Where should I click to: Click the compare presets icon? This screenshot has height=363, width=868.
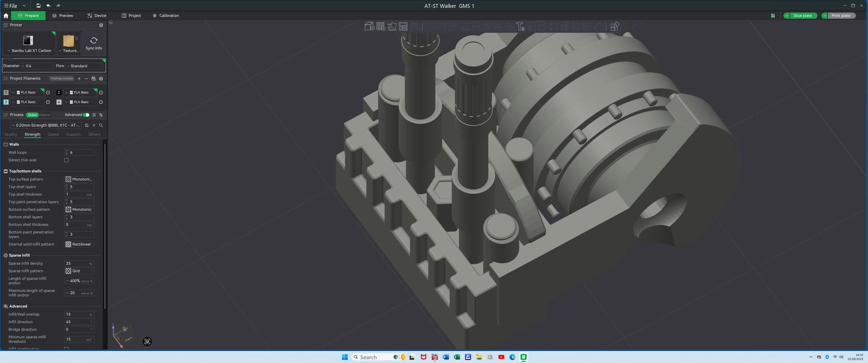pos(101,115)
